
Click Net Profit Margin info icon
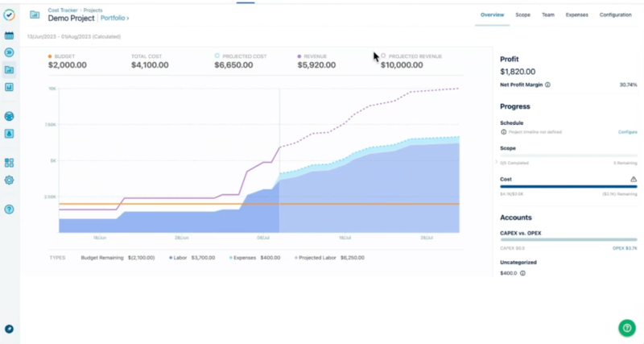(x=547, y=85)
